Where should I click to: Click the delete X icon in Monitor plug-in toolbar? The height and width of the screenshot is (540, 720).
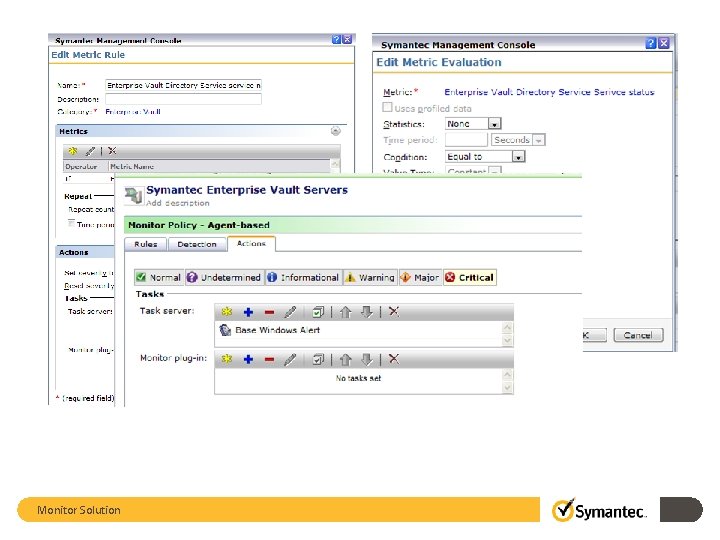pos(394,359)
